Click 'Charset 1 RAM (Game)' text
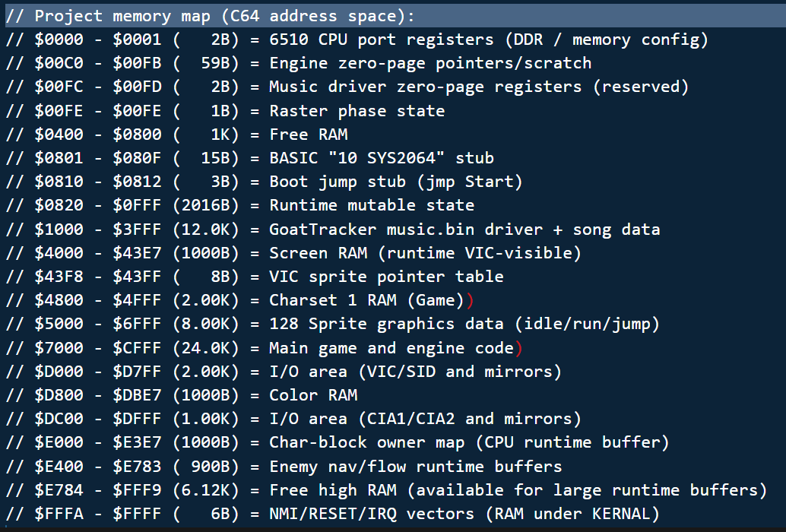The width and height of the screenshot is (786, 532). [x=367, y=300]
